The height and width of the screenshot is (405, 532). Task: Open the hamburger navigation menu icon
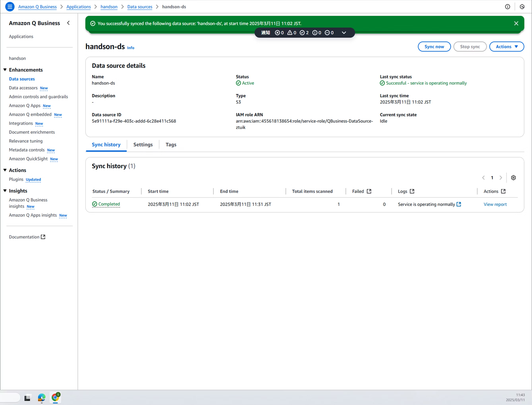10,7
